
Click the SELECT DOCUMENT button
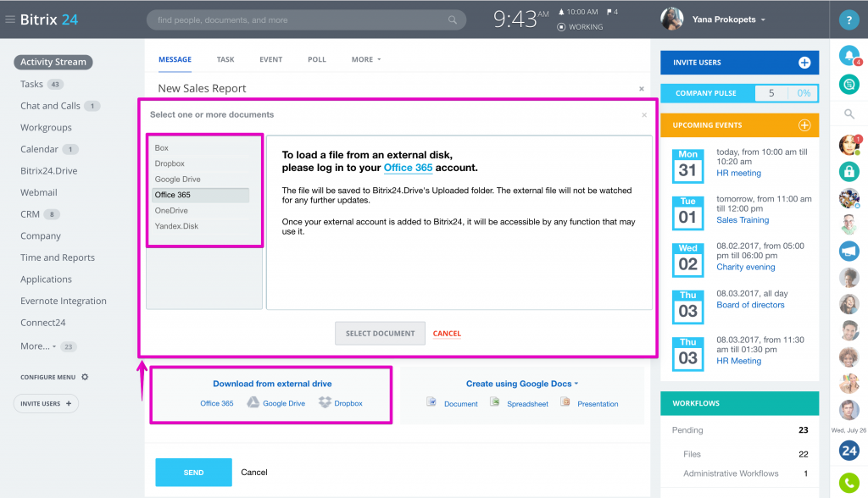click(x=380, y=333)
